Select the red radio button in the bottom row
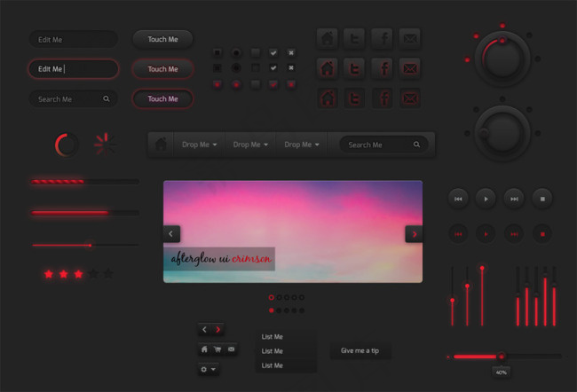The image size is (577, 392). (x=236, y=84)
